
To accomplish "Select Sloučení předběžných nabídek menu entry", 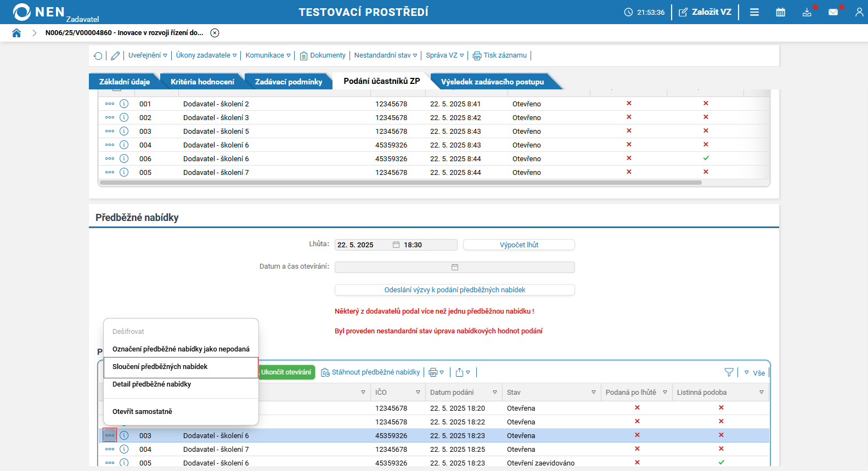I will pos(181,367).
